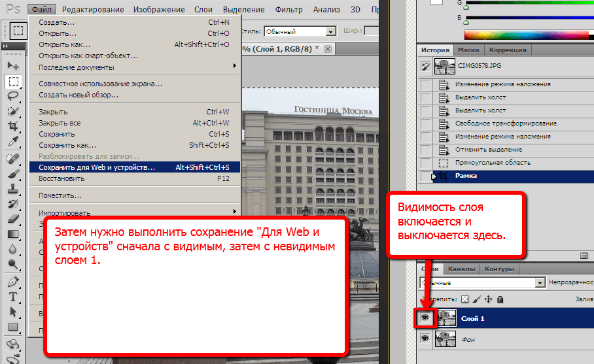Open the Файл menu
Screen dimensions: 594x364
pos(42,9)
